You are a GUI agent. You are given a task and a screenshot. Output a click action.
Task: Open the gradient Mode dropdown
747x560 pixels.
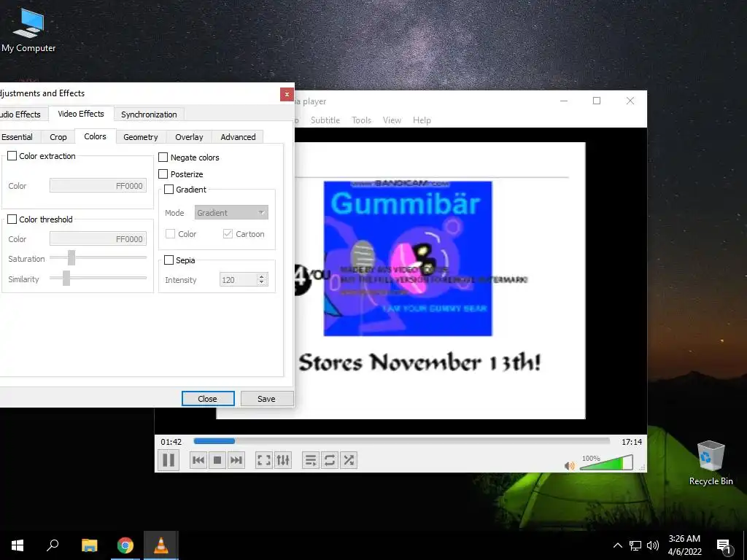(231, 212)
